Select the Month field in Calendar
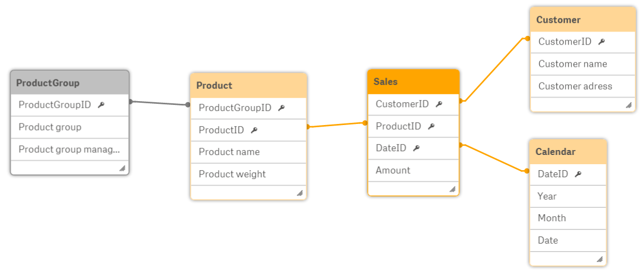Viewport: 644px width, 274px height. click(567, 218)
